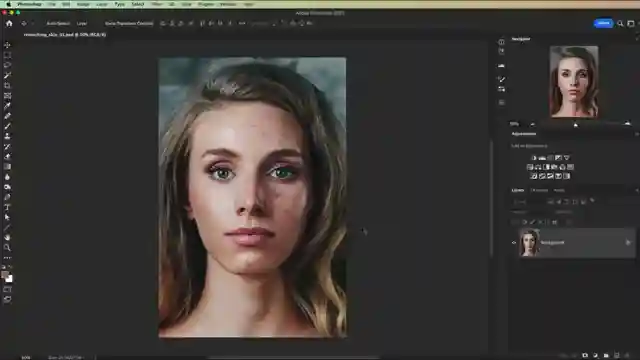Open Brush Settings collapsed panel icon

click(x=502, y=79)
